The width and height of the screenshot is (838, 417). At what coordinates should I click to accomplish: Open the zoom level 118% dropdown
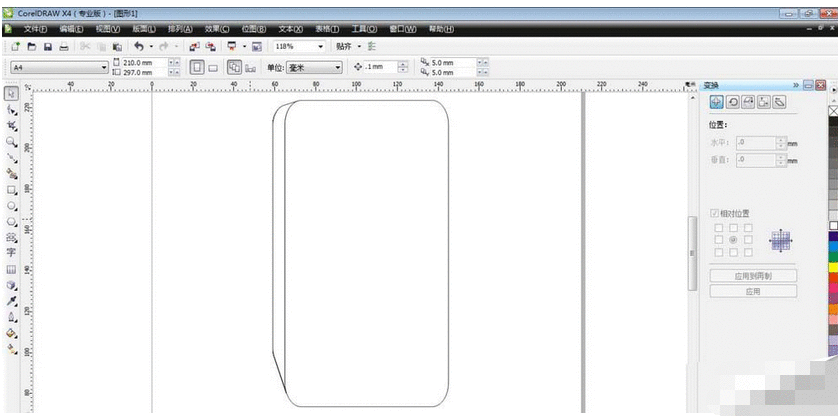click(320, 47)
